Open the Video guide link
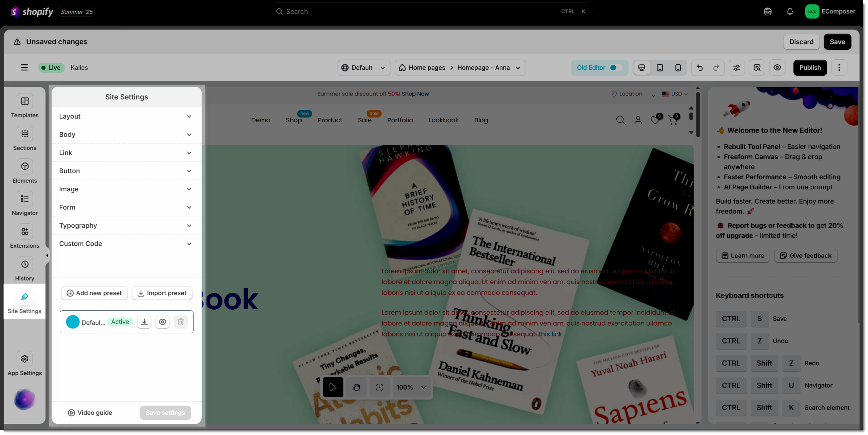This screenshot has height=435, width=868. point(90,413)
